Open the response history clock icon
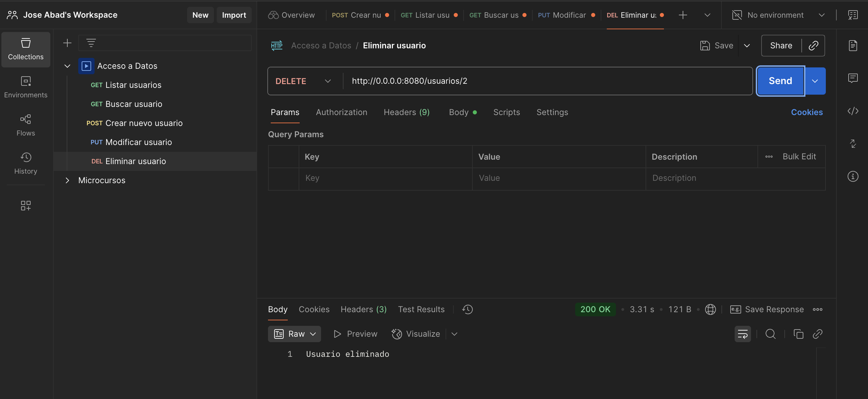 point(467,309)
